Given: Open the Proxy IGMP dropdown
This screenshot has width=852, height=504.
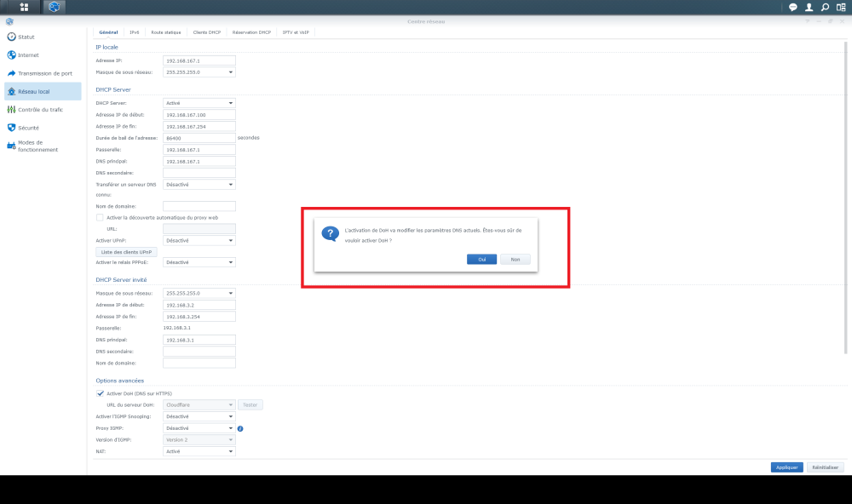Looking at the screenshot, I should click(199, 428).
